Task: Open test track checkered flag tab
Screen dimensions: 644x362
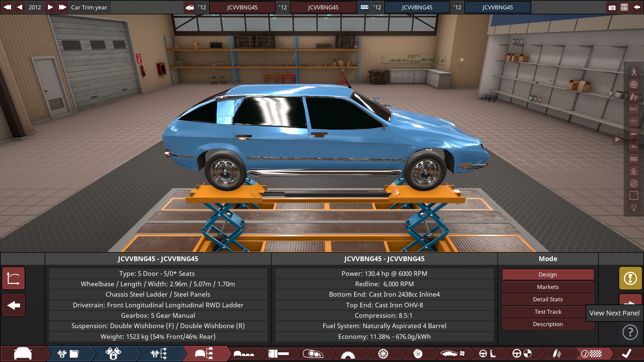Action: click(x=592, y=354)
